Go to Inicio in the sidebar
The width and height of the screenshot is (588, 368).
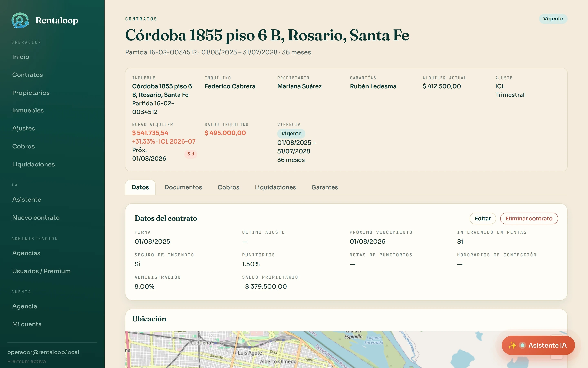(21, 57)
